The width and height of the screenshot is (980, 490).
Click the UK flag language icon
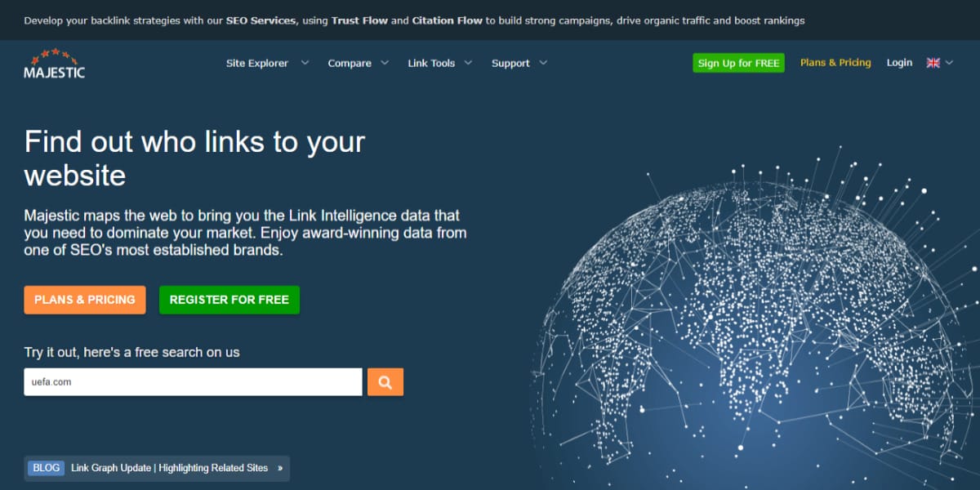[933, 63]
